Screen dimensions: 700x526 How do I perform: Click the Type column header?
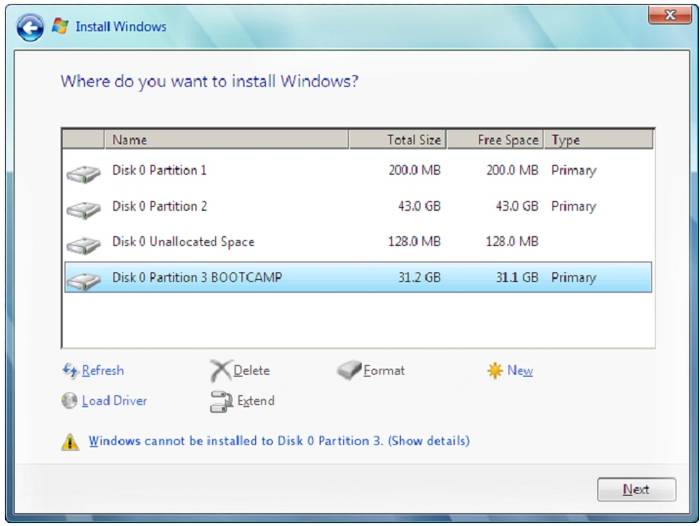click(x=598, y=140)
